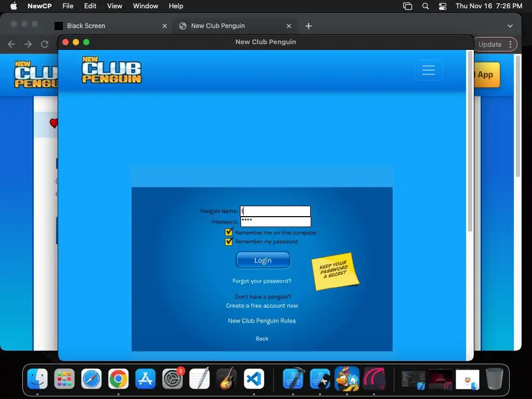Open the NewCP application menu

(39, 6)
